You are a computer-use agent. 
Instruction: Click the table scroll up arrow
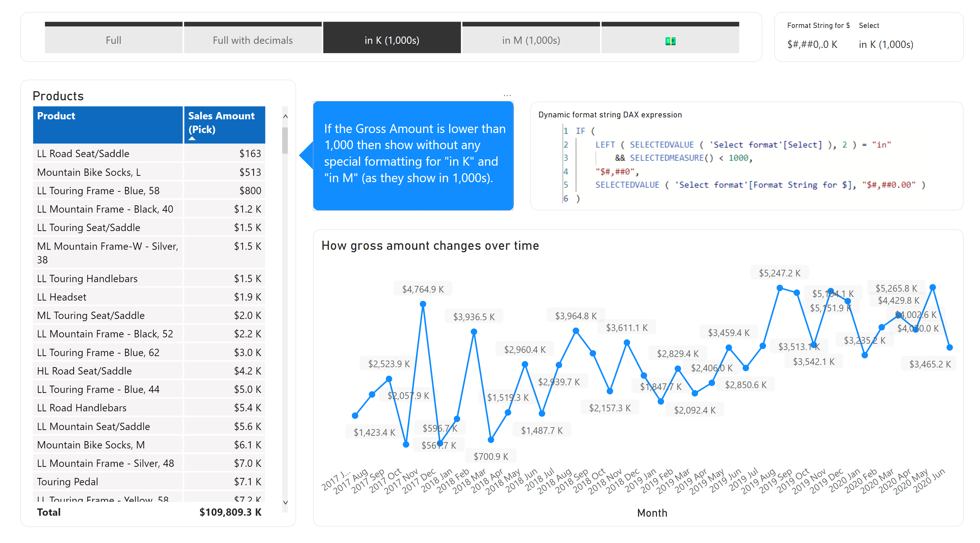[285, 116]
